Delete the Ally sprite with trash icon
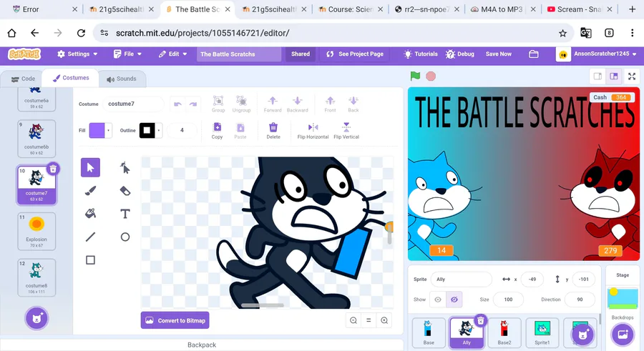Image resolution: width=644 pixels, height=351 pixels. [x=481, y=320]
